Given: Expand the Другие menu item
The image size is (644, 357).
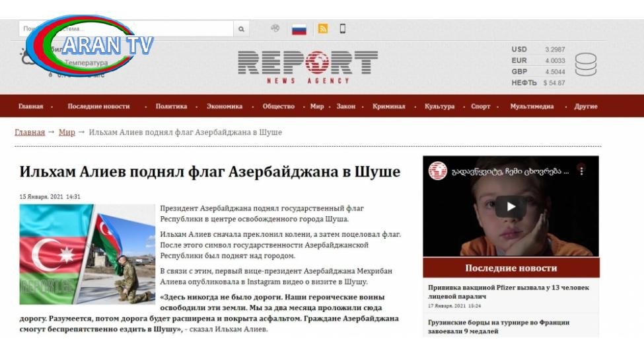Looking at the screenshot, I should 586,106.
